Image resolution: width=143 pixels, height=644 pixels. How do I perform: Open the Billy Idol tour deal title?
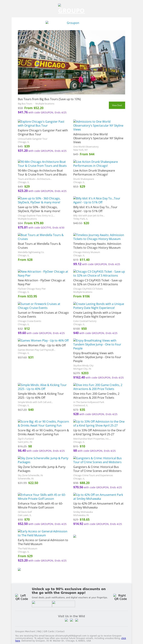pyautogui.click(x=95, y=209)
